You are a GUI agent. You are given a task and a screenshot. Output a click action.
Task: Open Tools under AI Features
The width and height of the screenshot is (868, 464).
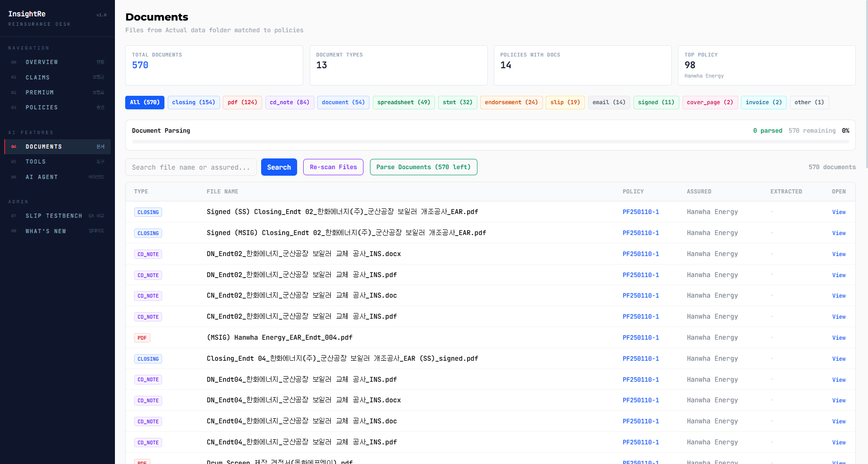point(57,162)
